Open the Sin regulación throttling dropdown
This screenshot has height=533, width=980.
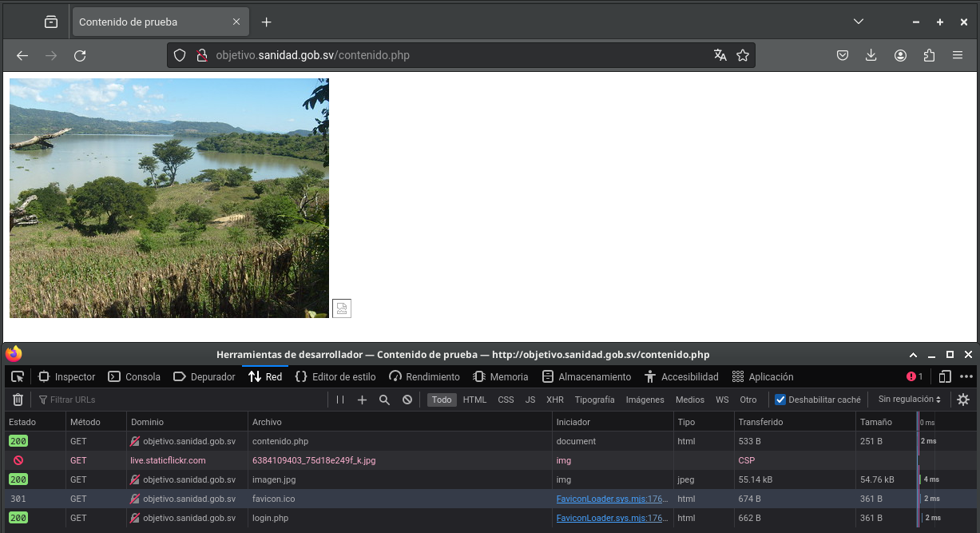pyautogui.click(x=909, y=400)
